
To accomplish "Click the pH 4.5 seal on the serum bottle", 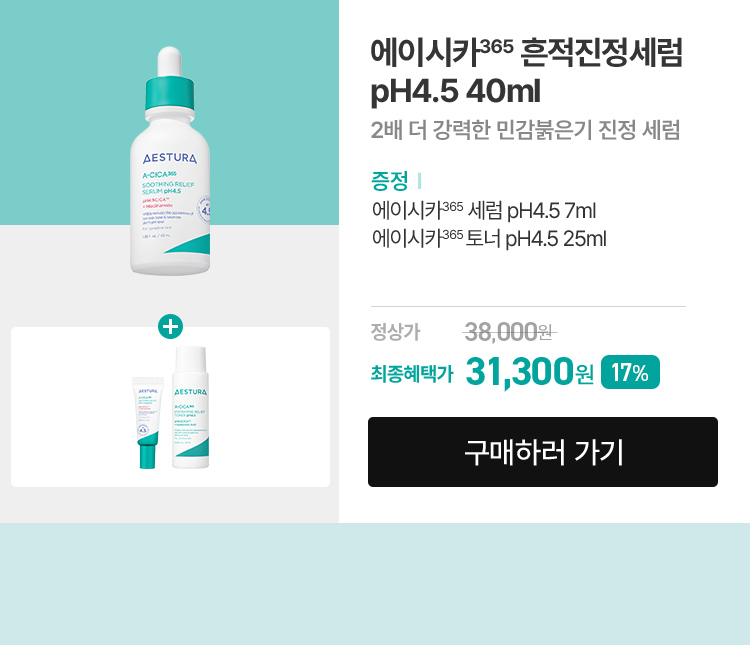I will tap(205, 210).
